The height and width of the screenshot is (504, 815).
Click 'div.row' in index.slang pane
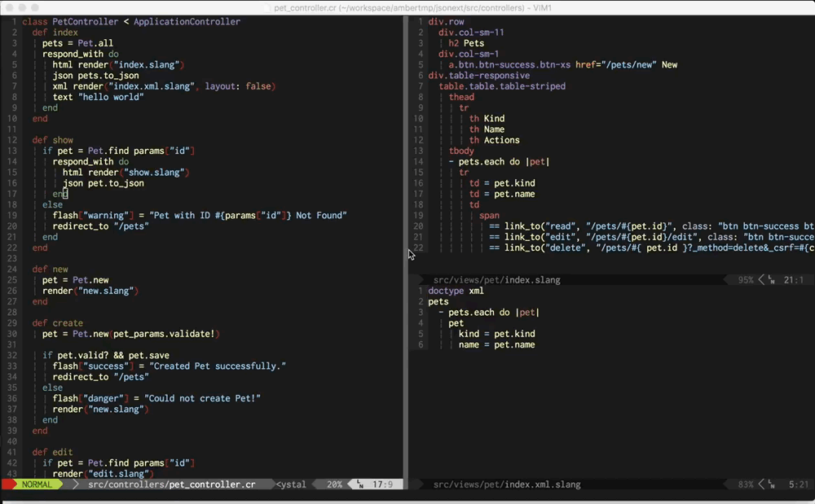click(x=446, y=22)
